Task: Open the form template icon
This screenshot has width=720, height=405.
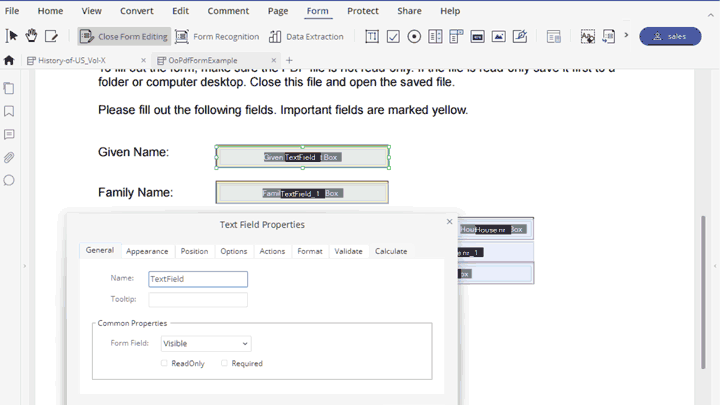Action: click(554, 36)
